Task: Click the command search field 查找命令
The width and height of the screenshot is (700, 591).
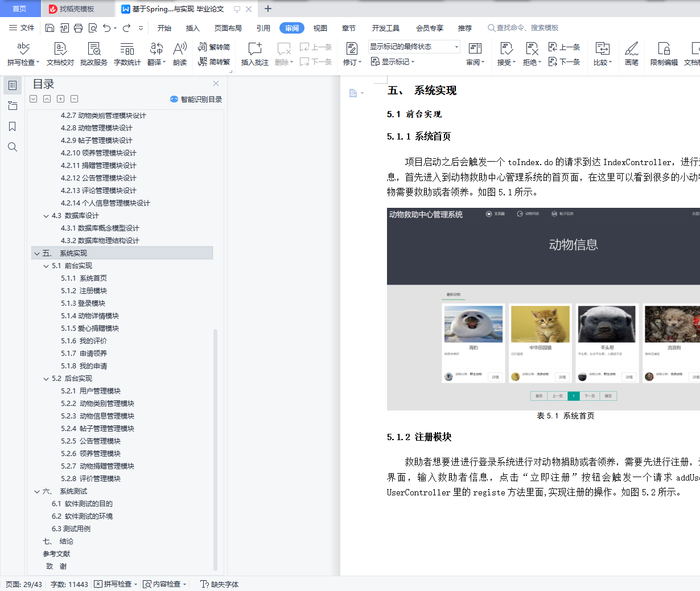Action: pos(523,28)
